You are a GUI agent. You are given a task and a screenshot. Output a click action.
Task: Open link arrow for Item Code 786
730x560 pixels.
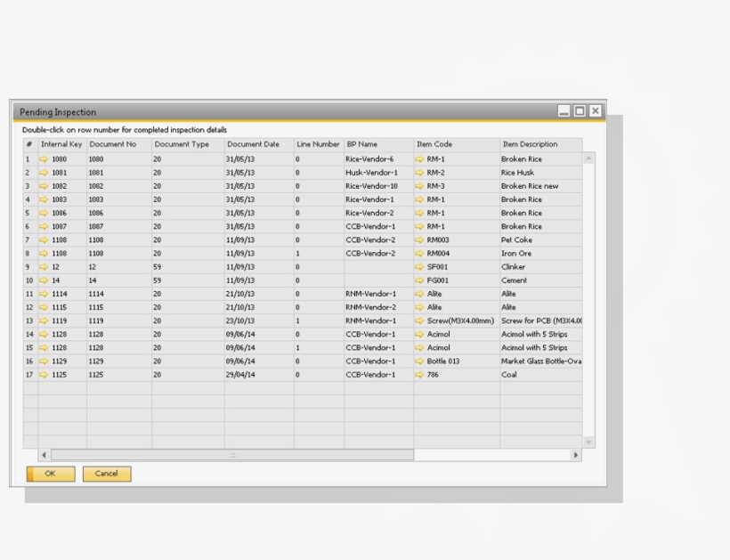click(419, 375)
